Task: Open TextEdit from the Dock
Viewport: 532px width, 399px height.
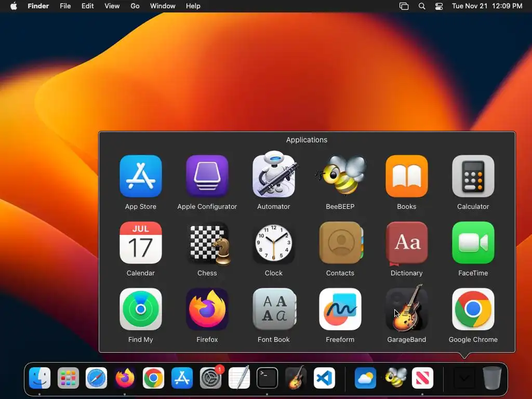Action: click(x=239, y=377)
